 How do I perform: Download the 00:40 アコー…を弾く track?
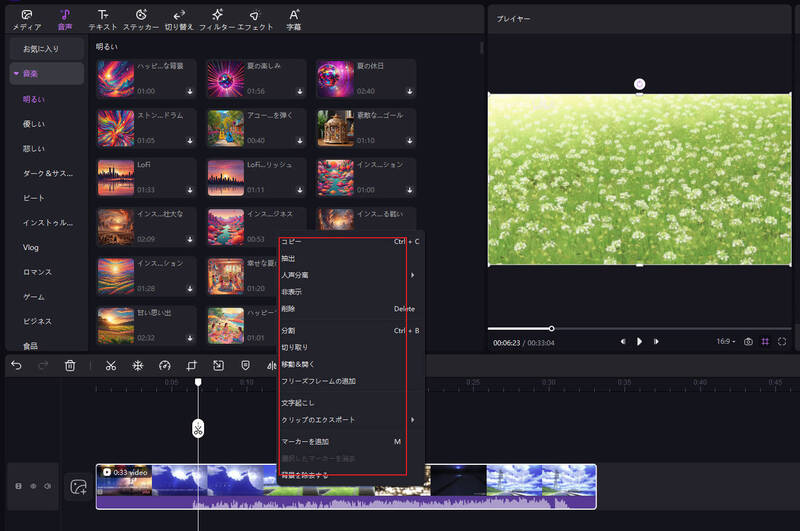(x=300, y=141)
